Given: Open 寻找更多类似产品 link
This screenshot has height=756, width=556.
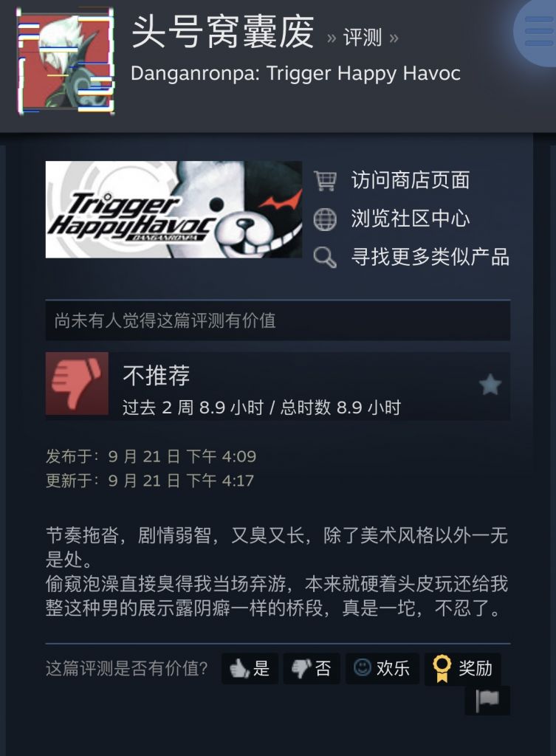Looking at the screenshot, I should click(x=430, y=257).
